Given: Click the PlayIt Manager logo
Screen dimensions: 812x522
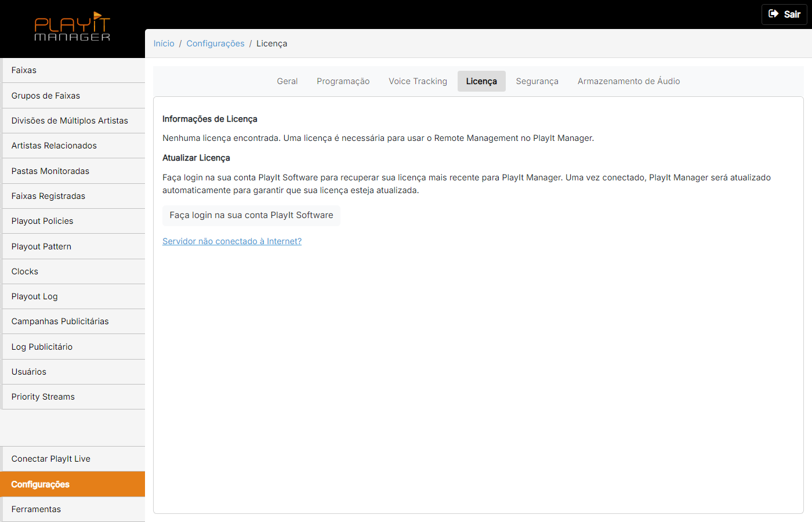Looking at the screenshot, I should tap(72, 27).
